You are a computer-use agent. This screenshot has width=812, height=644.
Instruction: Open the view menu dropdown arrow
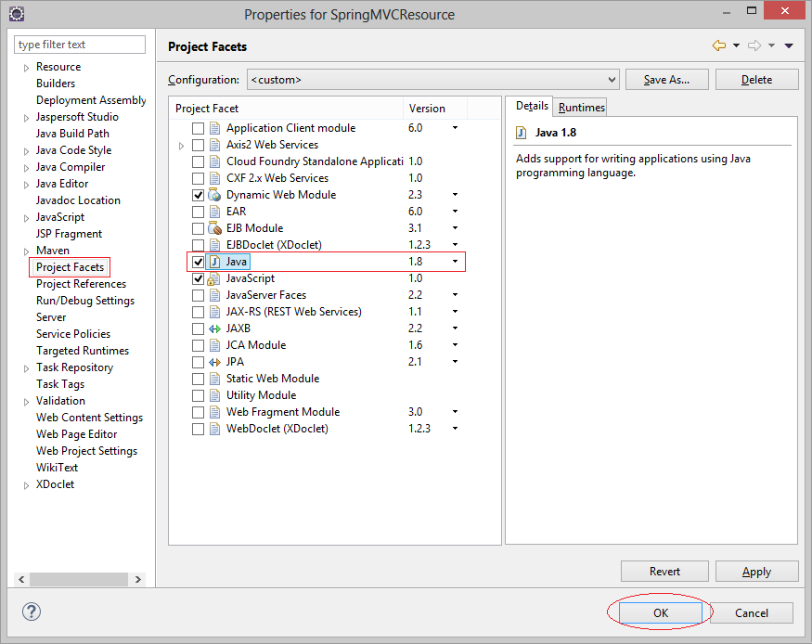pyautogui.click(x=789, y=45)
